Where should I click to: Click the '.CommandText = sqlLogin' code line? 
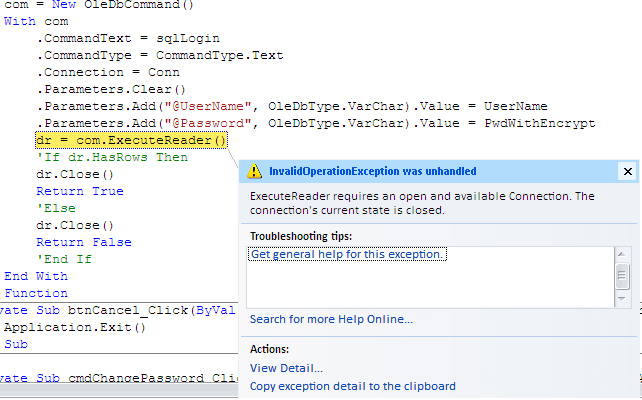tap(128, 38)
